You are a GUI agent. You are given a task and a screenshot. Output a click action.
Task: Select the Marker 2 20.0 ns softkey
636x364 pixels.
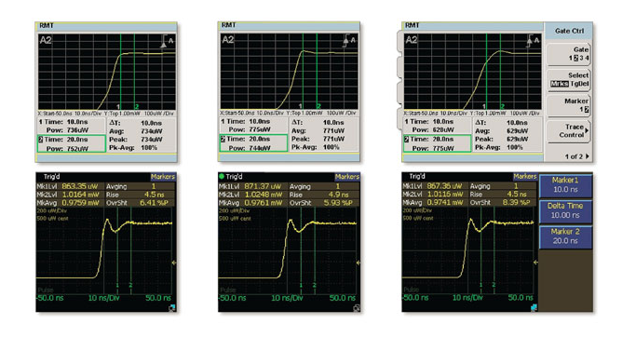click(565, 236)
